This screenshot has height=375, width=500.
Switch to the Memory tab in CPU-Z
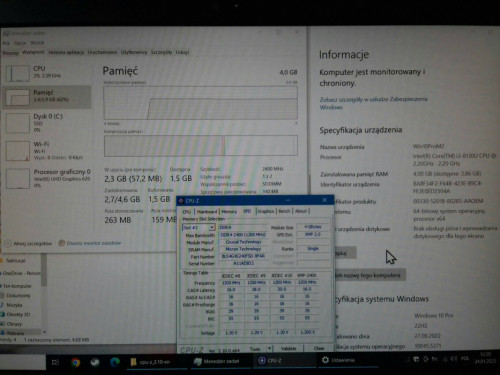point(229,211)
